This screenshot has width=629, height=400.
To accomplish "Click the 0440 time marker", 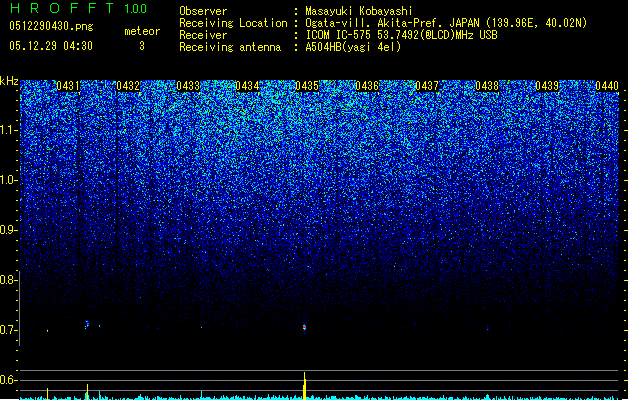I will [x=607, y=86].
